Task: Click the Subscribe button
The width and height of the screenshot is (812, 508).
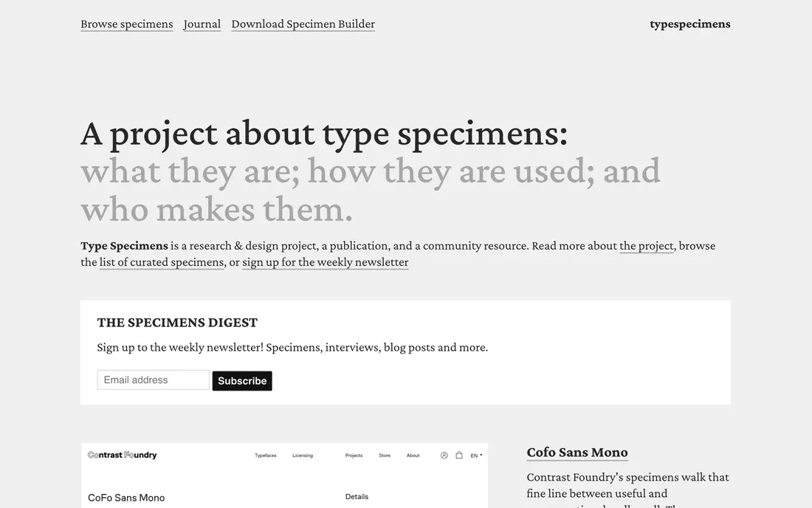Action: pos(242,380)
